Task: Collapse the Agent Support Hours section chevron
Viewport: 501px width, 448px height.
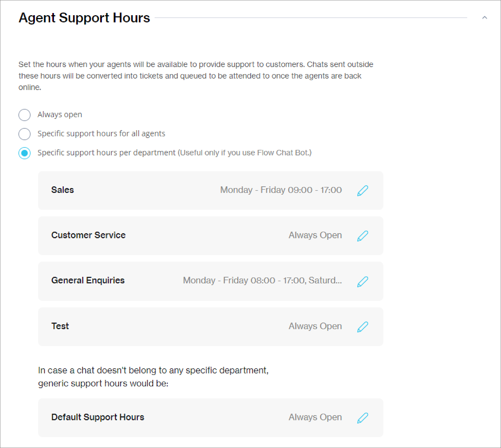Action: click(485, 18)
